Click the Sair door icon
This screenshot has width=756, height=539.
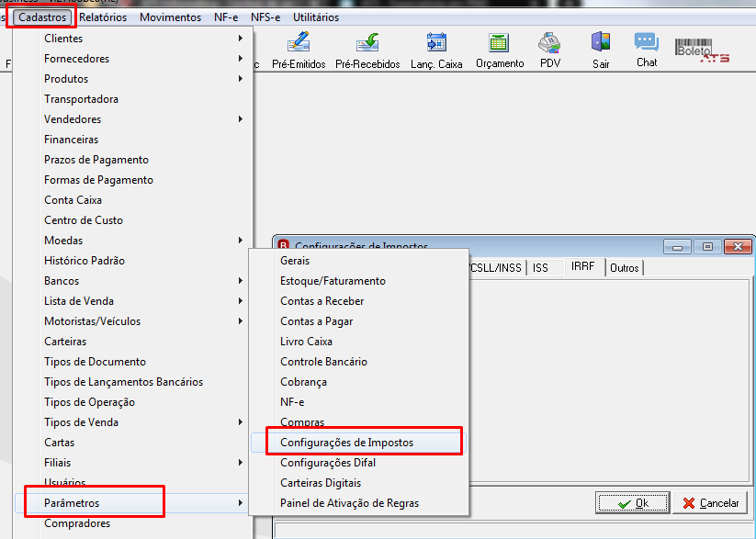(601, 51)
